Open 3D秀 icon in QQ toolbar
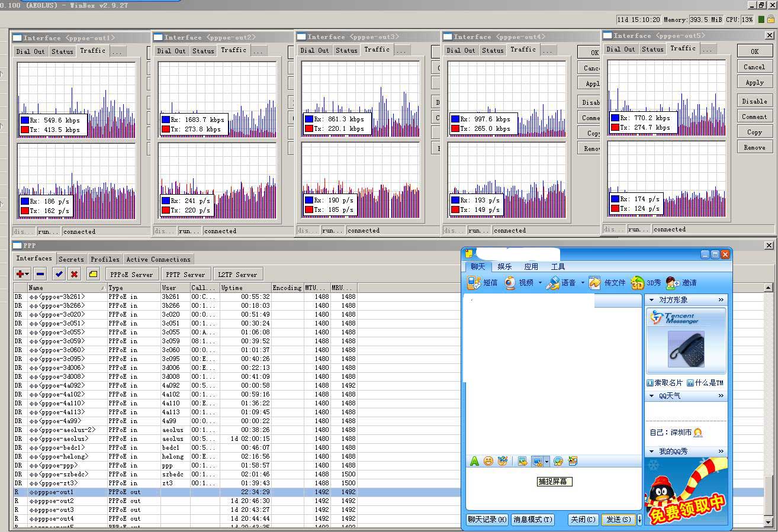778x532 pixels. [x=637, y=283]
